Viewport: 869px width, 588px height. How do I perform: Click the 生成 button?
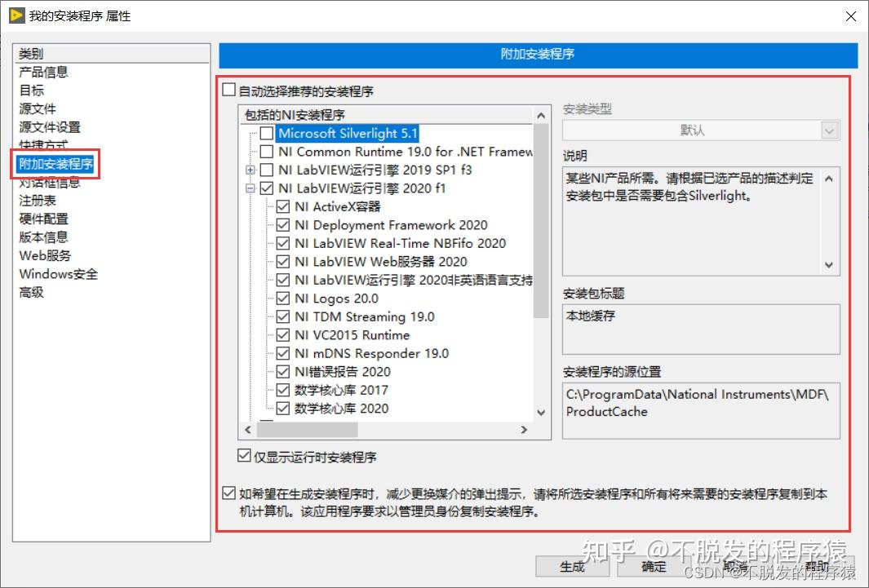pos(571,567)
